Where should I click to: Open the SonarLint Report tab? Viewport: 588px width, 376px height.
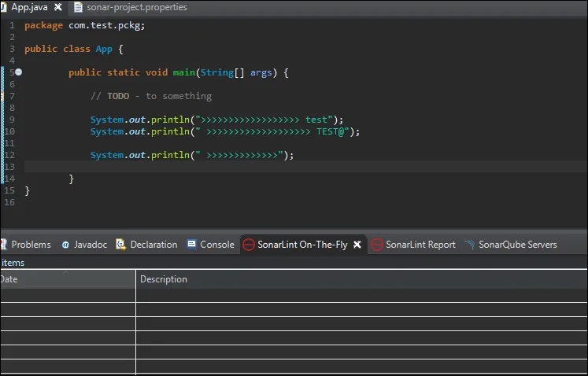[420, 245]
